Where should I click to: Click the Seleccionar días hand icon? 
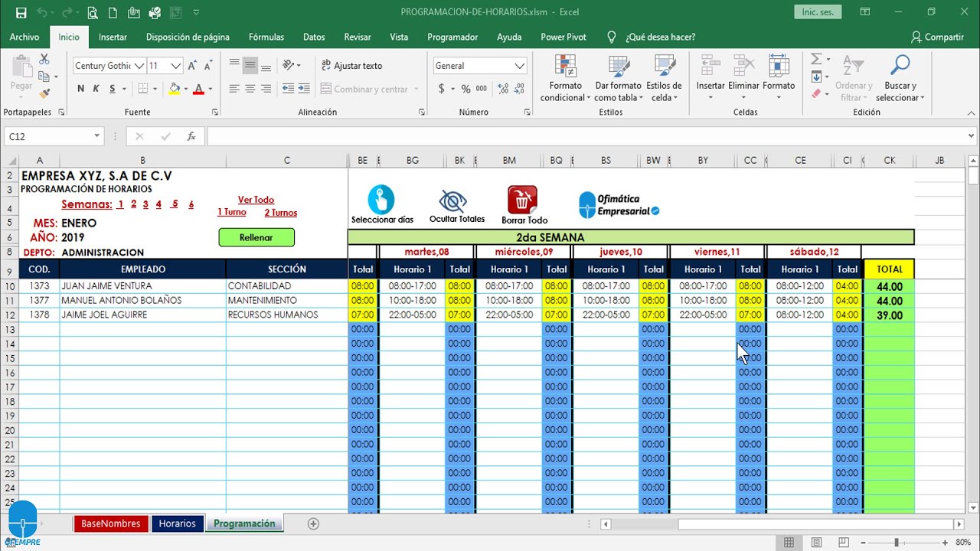click(x=381, y=200)
